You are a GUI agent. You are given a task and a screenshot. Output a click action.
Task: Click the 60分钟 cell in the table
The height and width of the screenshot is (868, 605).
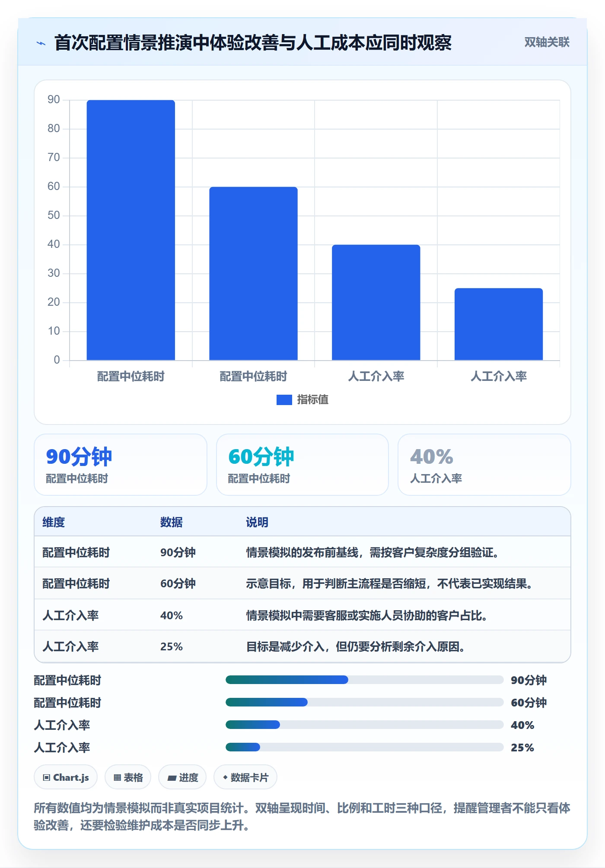(x=178, y=583)
